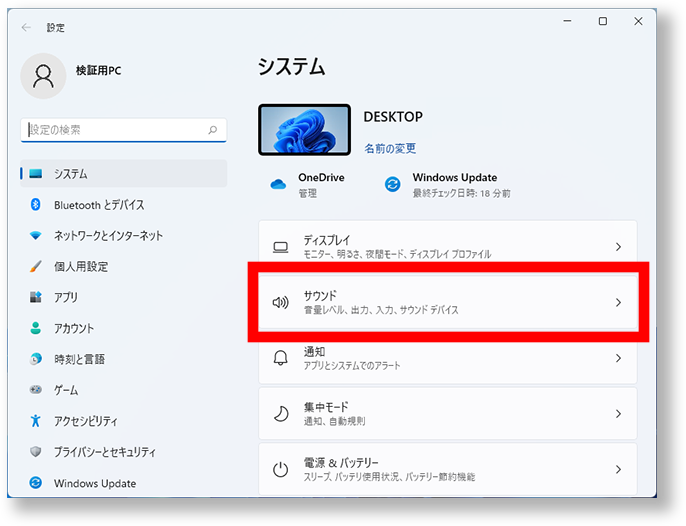Open ゲーム settings category
The width and height of the screenshot is (686, 526).
click(x=124, y=389)
